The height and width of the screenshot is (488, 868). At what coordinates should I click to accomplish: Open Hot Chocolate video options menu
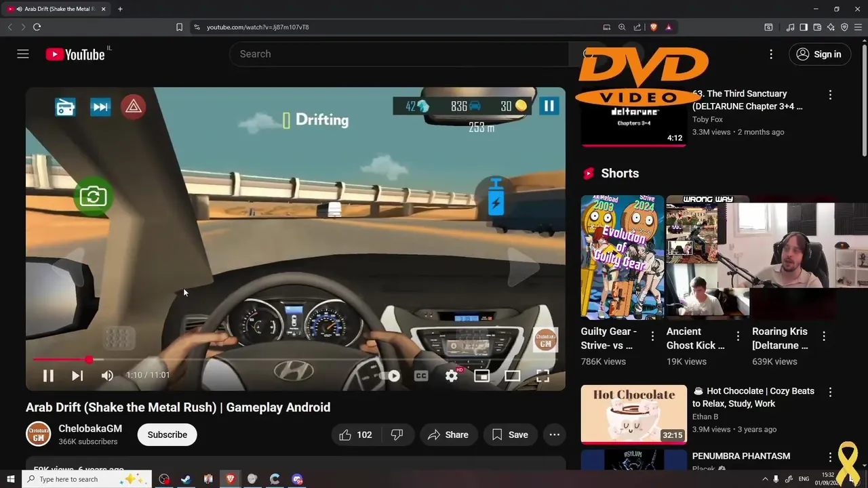[x=830, y=392]
